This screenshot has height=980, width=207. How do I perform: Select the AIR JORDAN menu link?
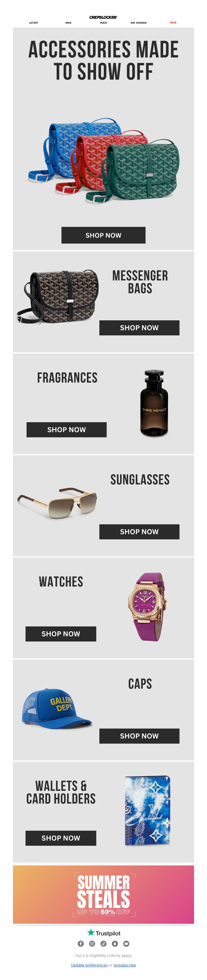click(139, 23)
